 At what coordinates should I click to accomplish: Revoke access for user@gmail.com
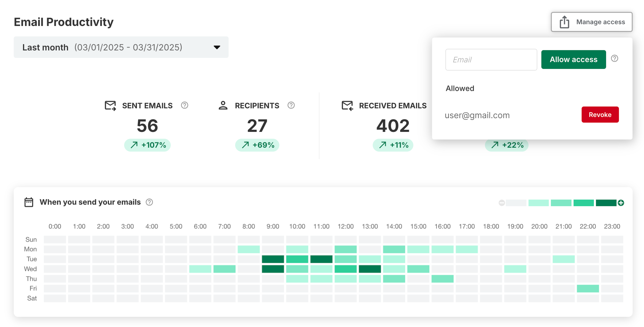pyautogui.click(x=600, y=115)
